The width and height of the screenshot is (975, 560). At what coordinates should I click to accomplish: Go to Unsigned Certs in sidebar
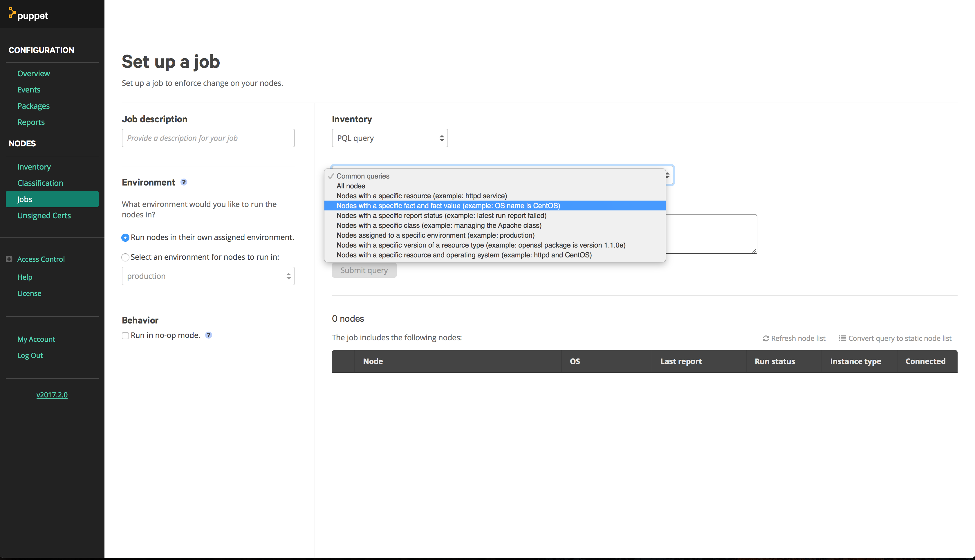(x=44, y=215)
